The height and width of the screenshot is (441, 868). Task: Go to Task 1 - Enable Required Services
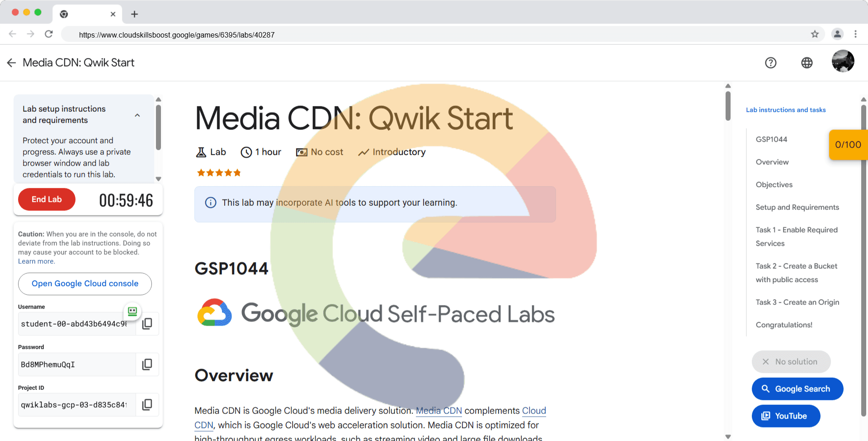point(797,237)
